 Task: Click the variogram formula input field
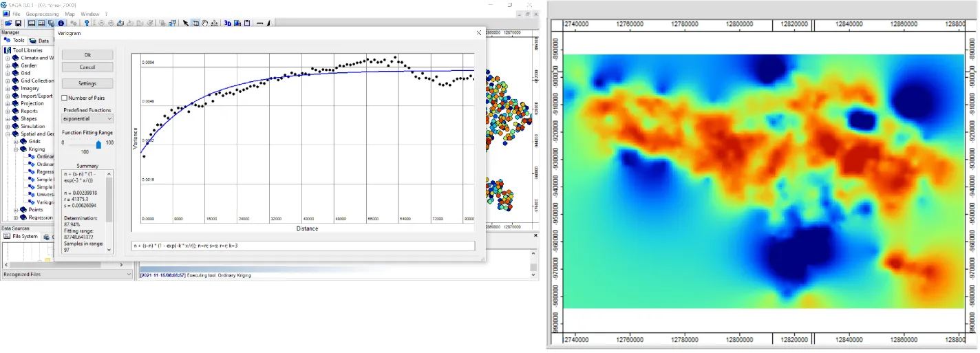(x=303, y=246)
